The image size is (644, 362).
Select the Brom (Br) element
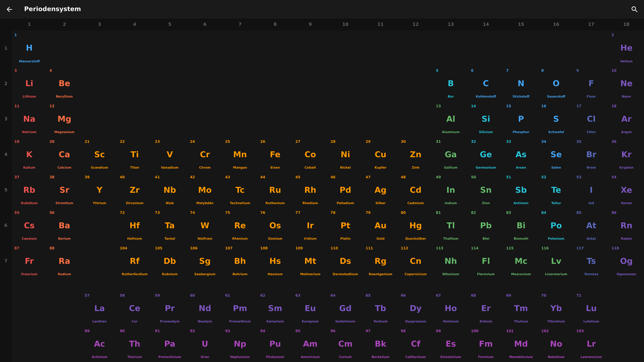click(x=591, y=154)
